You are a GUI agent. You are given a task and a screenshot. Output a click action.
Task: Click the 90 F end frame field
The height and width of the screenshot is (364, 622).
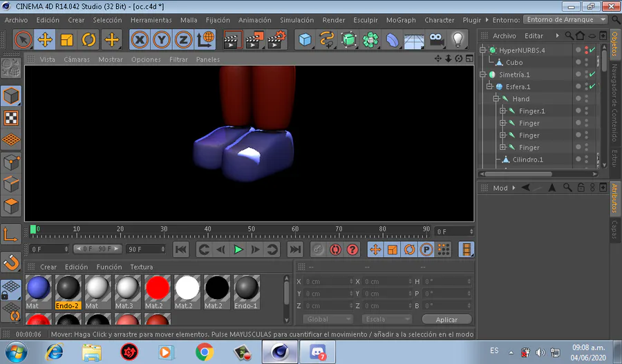(146, 249)
